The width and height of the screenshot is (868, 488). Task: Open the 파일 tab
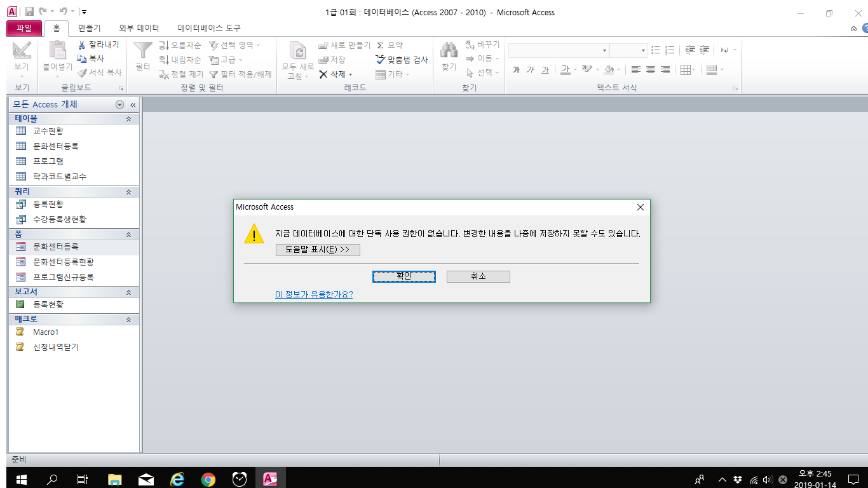click(24, 28)
